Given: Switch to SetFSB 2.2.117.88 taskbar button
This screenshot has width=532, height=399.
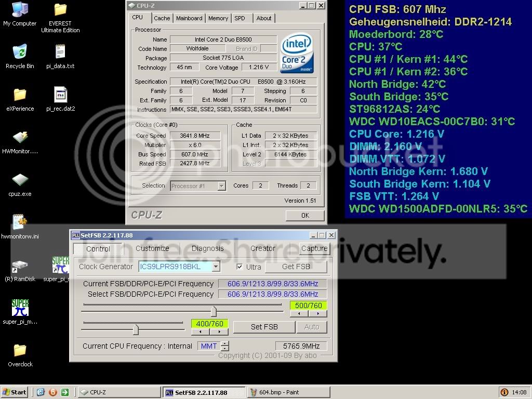Looking at the screenshot, I should click(204, 392).
